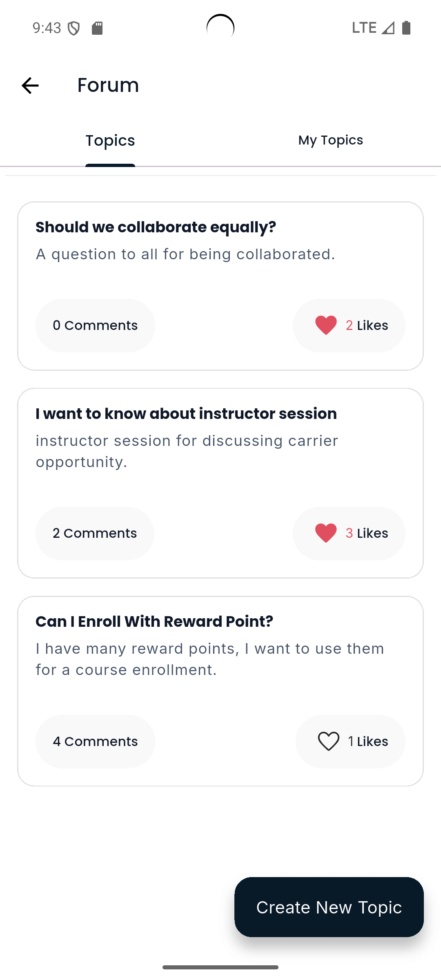This screenshot has width=441, height=980.
Task: Open 0 Comments on collaborate topic
Action: [95, 325]
